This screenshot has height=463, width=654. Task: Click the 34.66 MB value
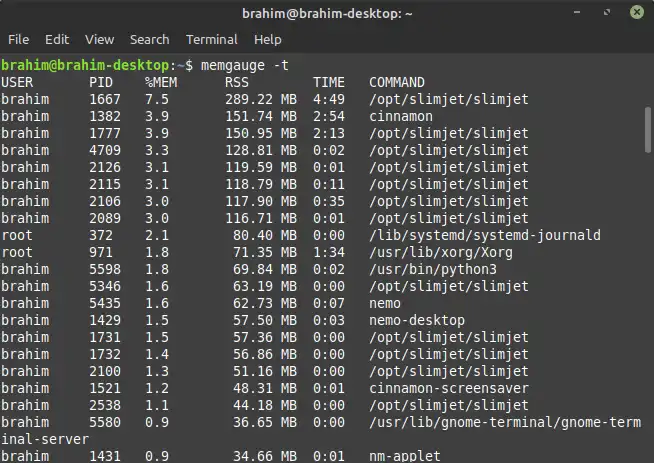[x=265, y=456]
